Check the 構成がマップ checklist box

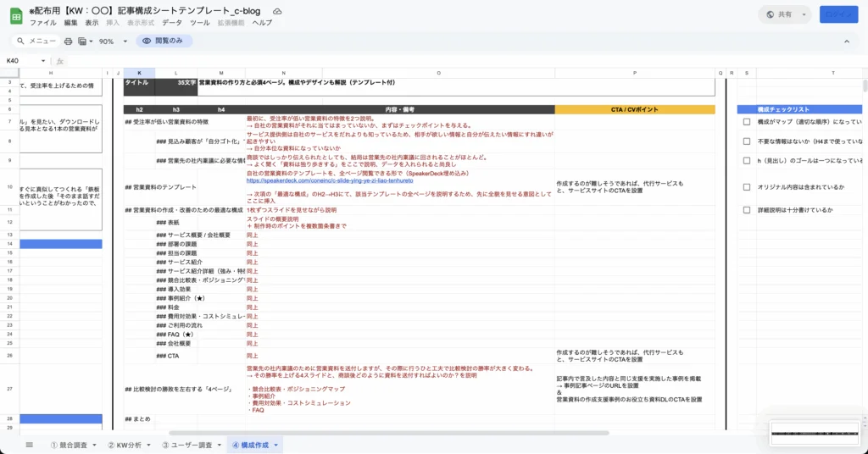point(747,122)
